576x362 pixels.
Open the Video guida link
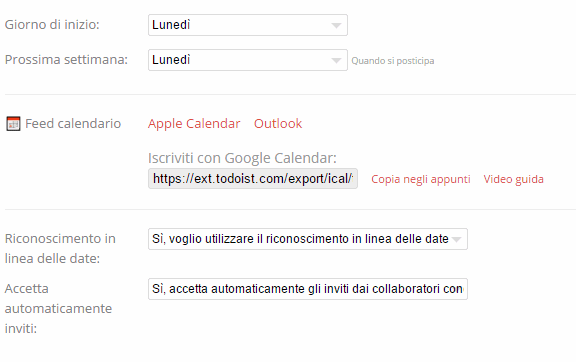[514, 179]
